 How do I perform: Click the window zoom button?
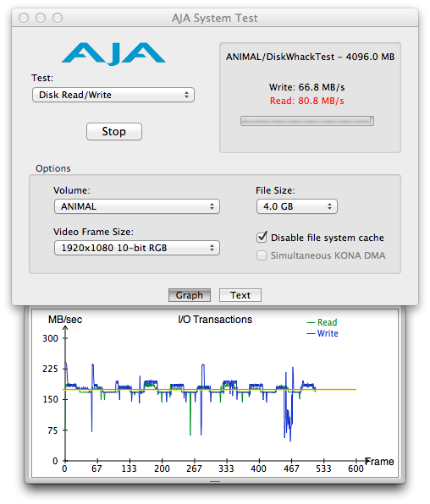click(x=58, y=18)
